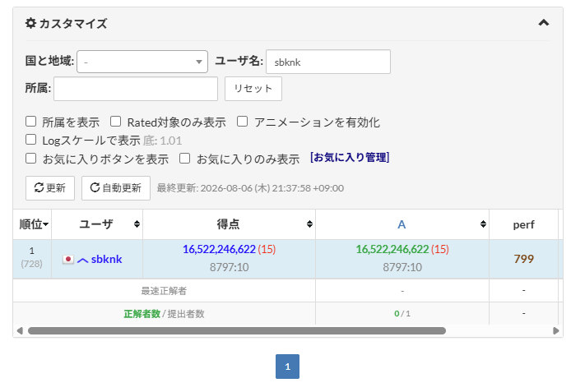Click the 0 / 1 solver count cell
Screen dimensions: 571x392
402,313
